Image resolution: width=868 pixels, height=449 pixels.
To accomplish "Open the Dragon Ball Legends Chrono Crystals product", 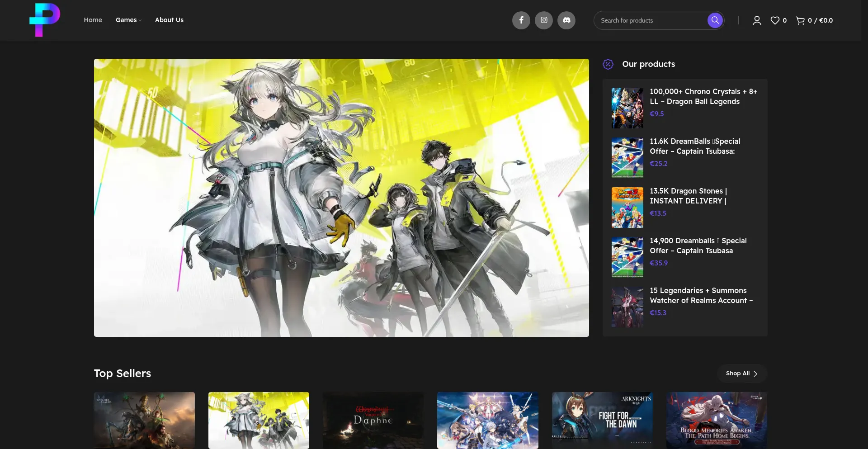I will [x=703, y=96].
